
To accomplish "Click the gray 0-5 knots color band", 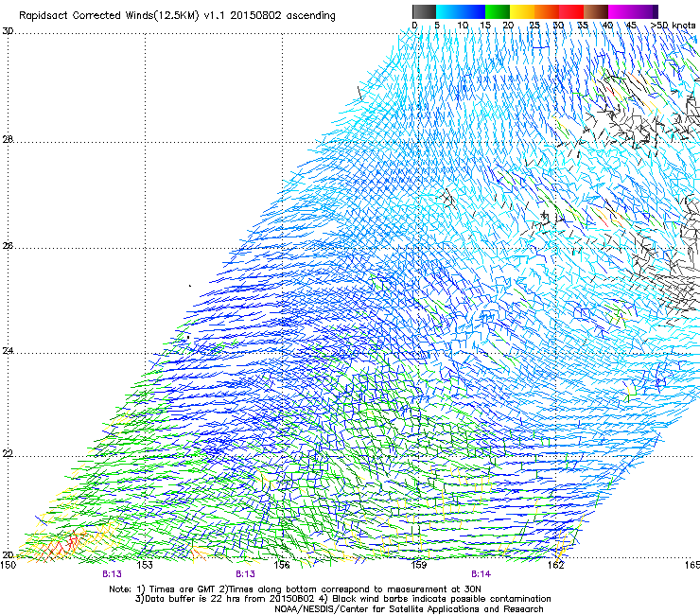I will tap(424, 11).
